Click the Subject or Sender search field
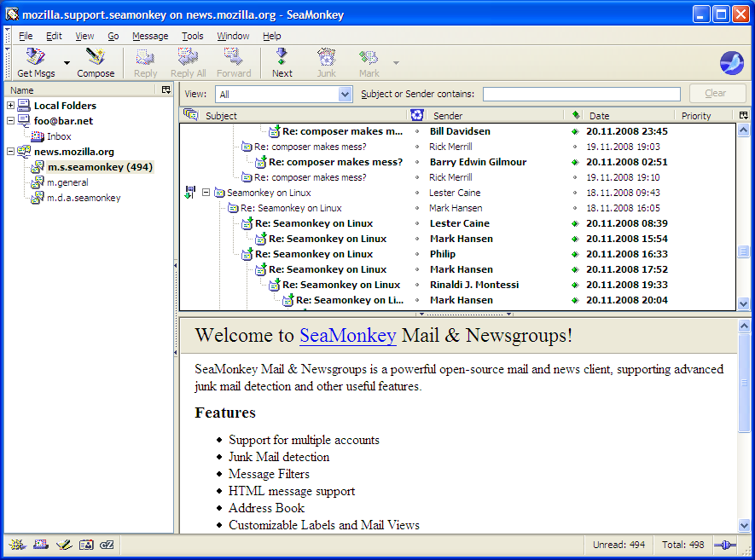The height and width of the screenshot is (560, 755). [581, 95]
